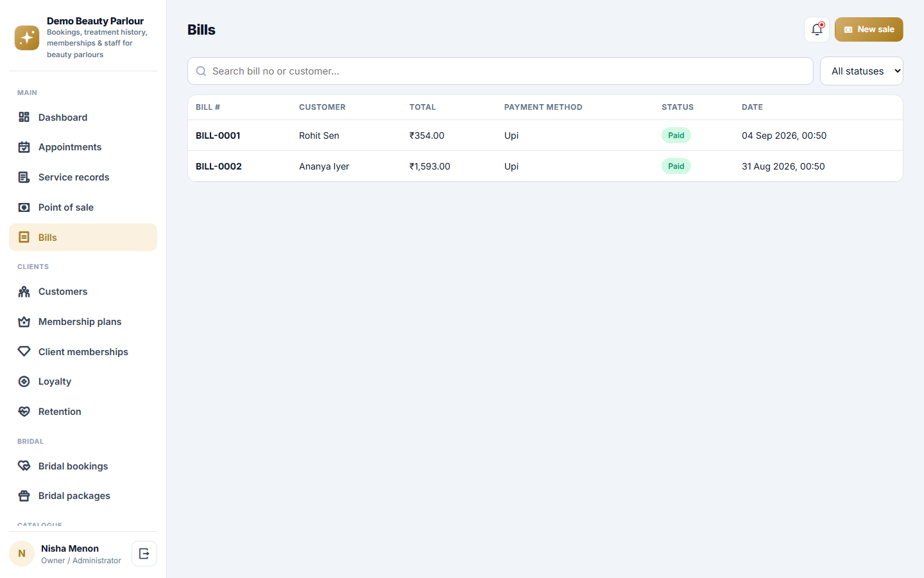This screenshot has height=578, width=924.
Task: Select the Client memberships diamond icon
Action: pos(24,352)
